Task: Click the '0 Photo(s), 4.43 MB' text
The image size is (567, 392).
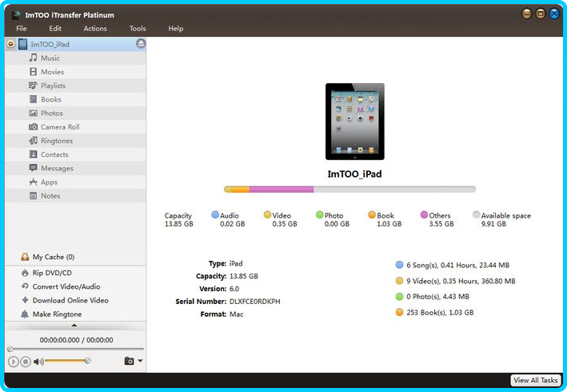Action: coord(437,297)
